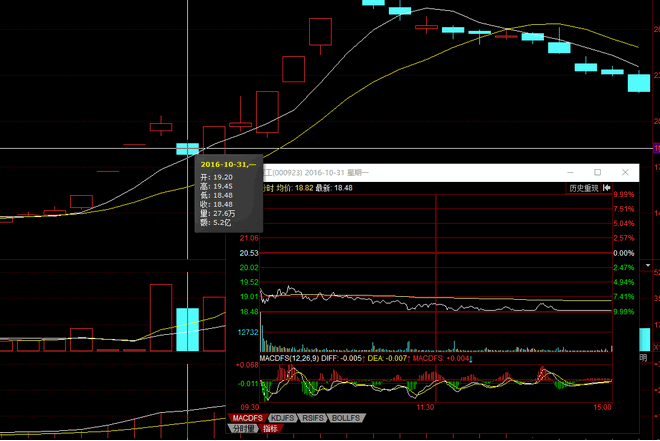This screenshot has width=660, height=441.
Task: Click the red 2.57% percentage label
Action: pos(624,238)
